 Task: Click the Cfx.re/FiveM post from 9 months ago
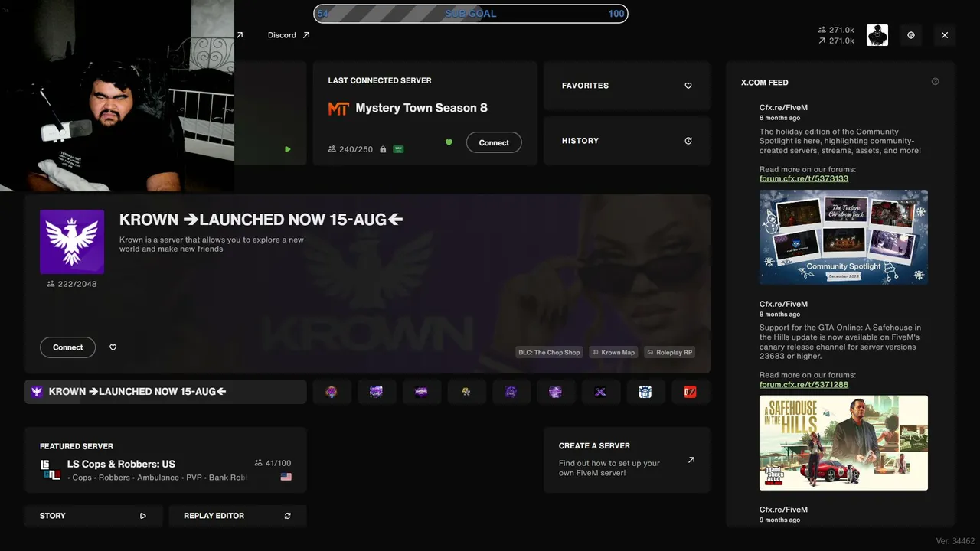(783, 510)
